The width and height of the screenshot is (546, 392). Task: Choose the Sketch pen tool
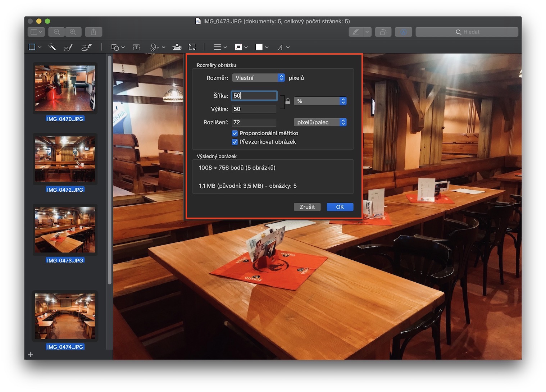click(x=68, y=47)
